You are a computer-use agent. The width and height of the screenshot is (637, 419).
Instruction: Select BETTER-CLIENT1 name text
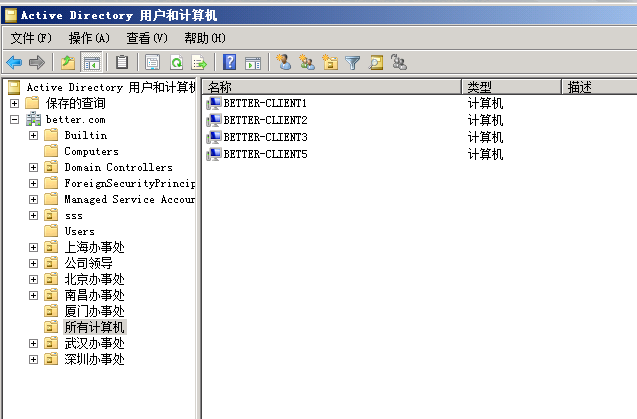[265, 103]
